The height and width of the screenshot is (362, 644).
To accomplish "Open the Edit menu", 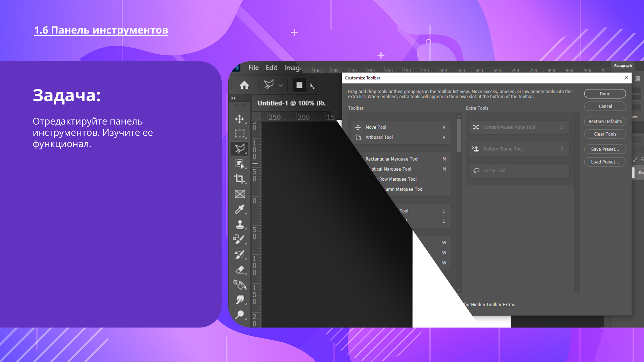I will (271, 68).
